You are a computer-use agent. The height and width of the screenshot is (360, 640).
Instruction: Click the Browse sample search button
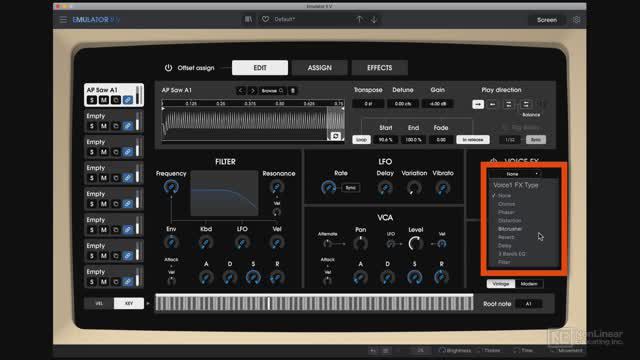(273, 91)
